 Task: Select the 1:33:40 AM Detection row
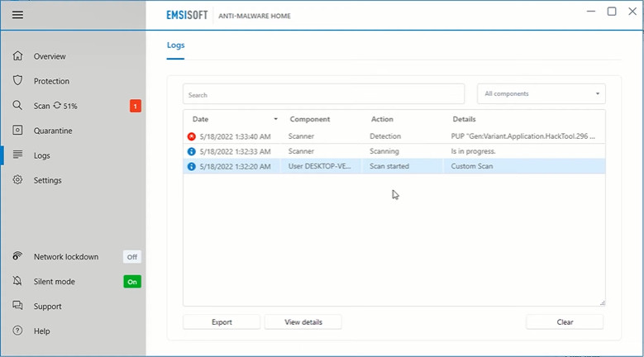[394, 136]
